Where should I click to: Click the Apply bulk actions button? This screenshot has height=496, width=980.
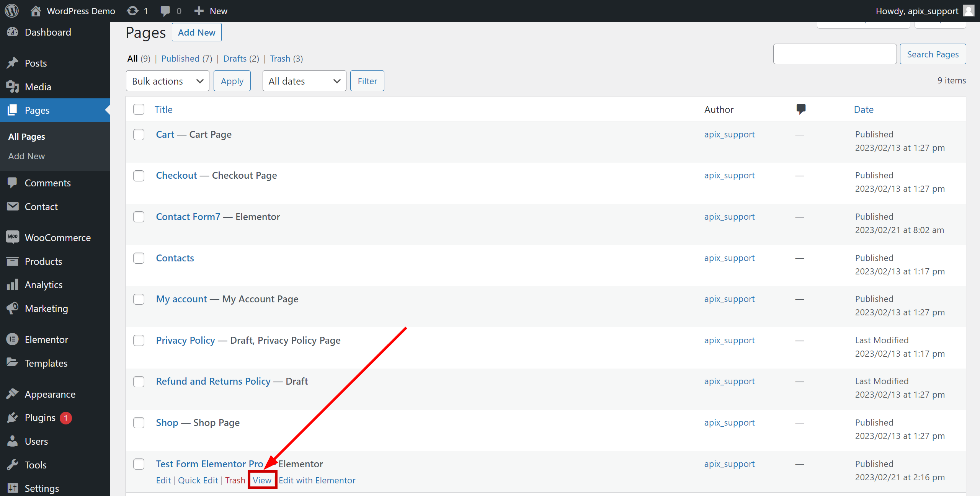click(232, 81)
